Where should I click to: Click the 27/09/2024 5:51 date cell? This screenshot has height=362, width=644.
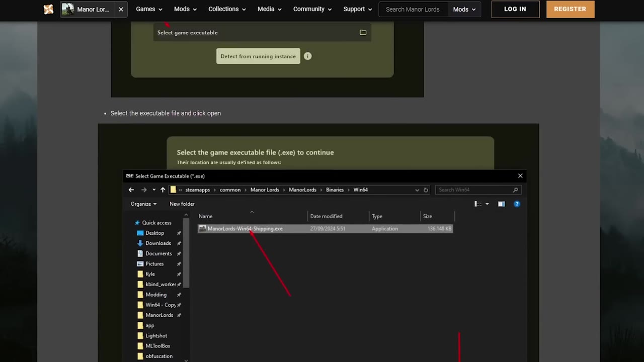pos(328,229)
